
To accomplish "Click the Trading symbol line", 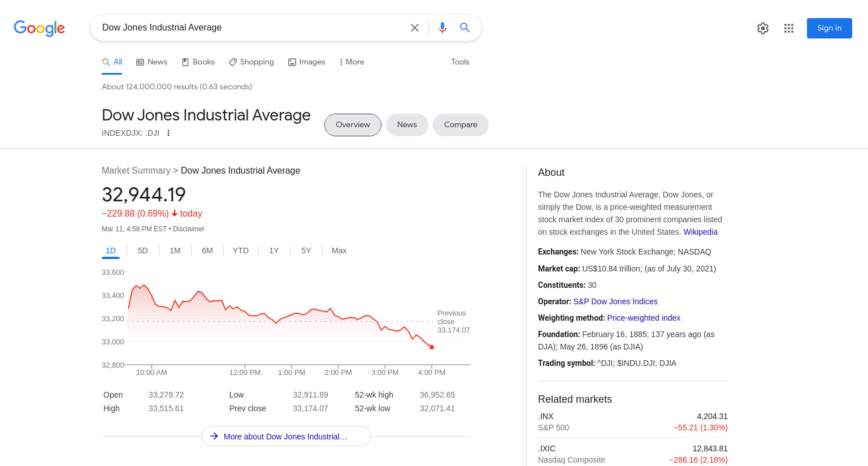I will 607,363.
